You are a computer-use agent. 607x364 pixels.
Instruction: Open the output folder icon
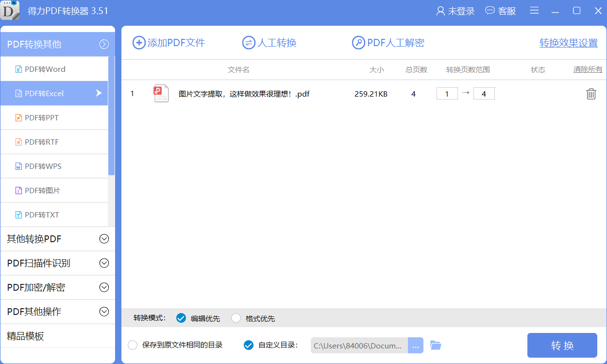click(436, 346)
